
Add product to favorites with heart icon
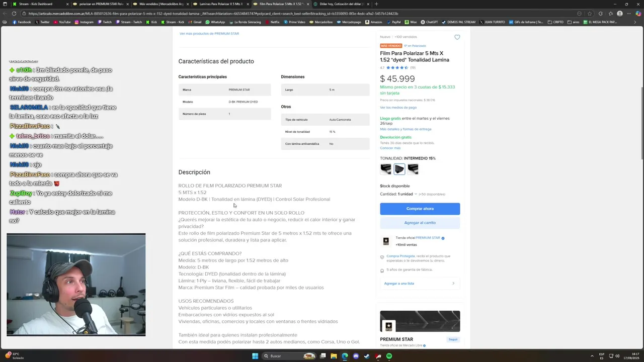pyautogui.click(x=457, y=37)
